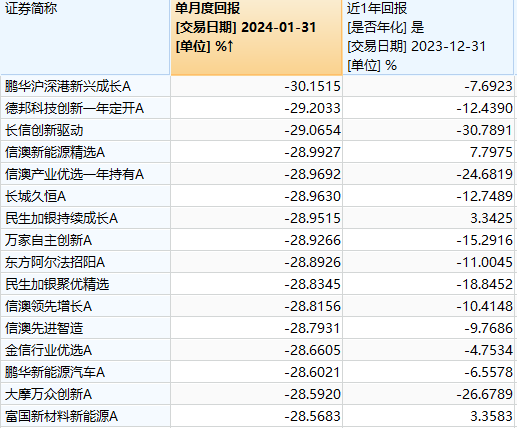Click the 近1年回报 column header
This screenshot has width=517, height=428.
coord(428,37)
